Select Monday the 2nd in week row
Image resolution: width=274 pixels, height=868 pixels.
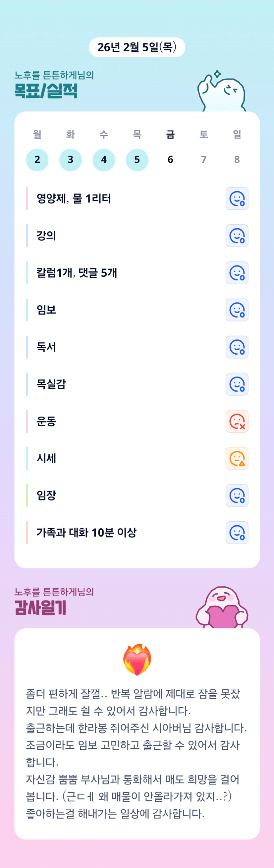(37, 160)
